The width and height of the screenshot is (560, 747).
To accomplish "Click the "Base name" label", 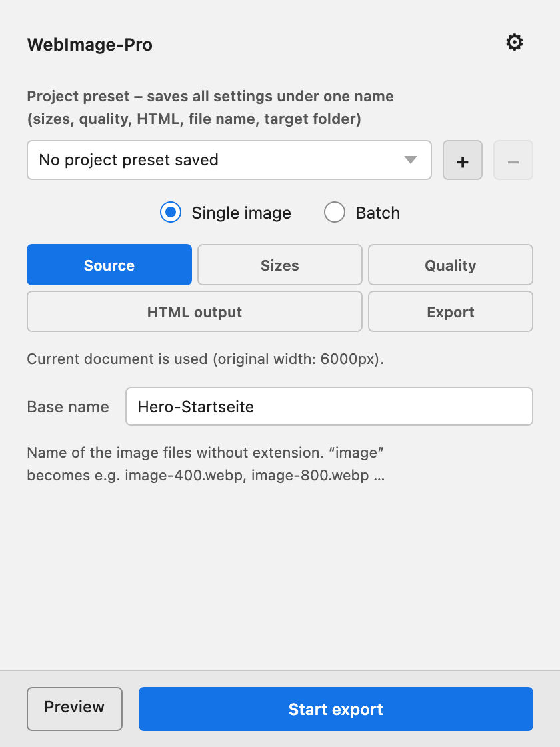I will tap(68, 406).
